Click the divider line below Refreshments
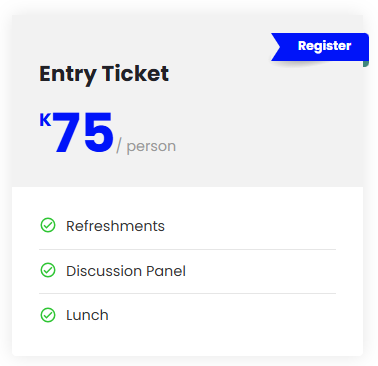Image resolution: width=378 pixels, height=366 pixels. click(187, 249)
